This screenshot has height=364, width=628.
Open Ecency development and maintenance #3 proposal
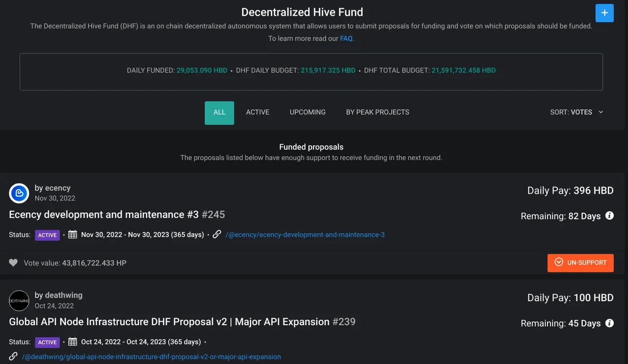(117, 214)
